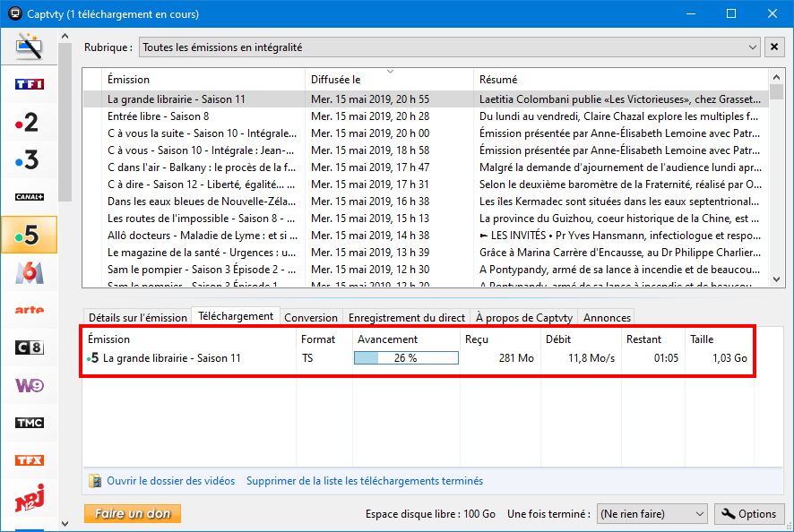Click the '11,8 Mo/s' download speed value

tap(591, 358)
